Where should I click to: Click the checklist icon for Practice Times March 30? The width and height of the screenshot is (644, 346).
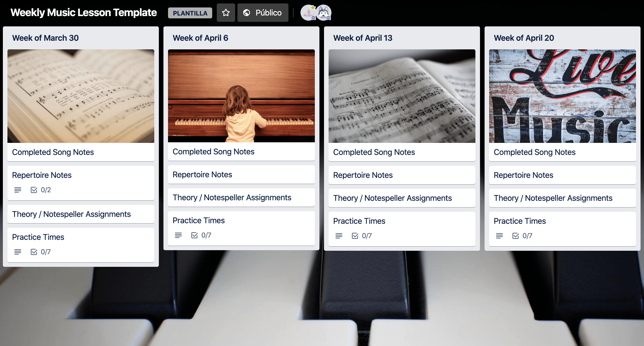click(x=33, y=251)
